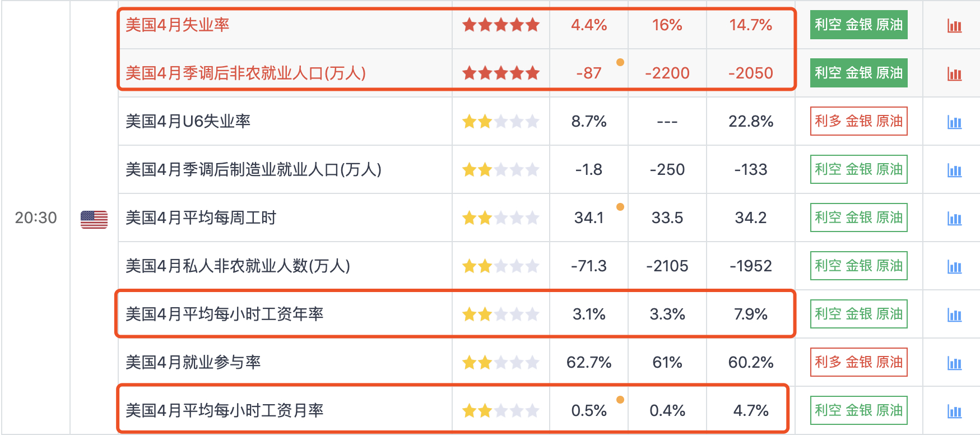The width and height of the screenshot is (980, 435).
Task: Open 美国4月季调后非农就业人口(万人) indicator
Action: pos(245,73)
